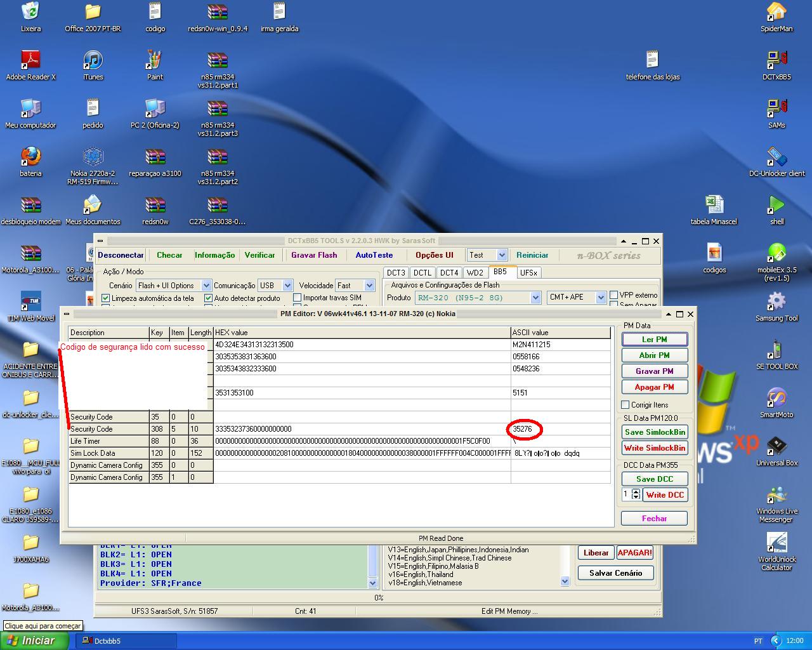Screen dimensions: 812x650
Task: Open the Meu computador icon
Action: point(30,114)
